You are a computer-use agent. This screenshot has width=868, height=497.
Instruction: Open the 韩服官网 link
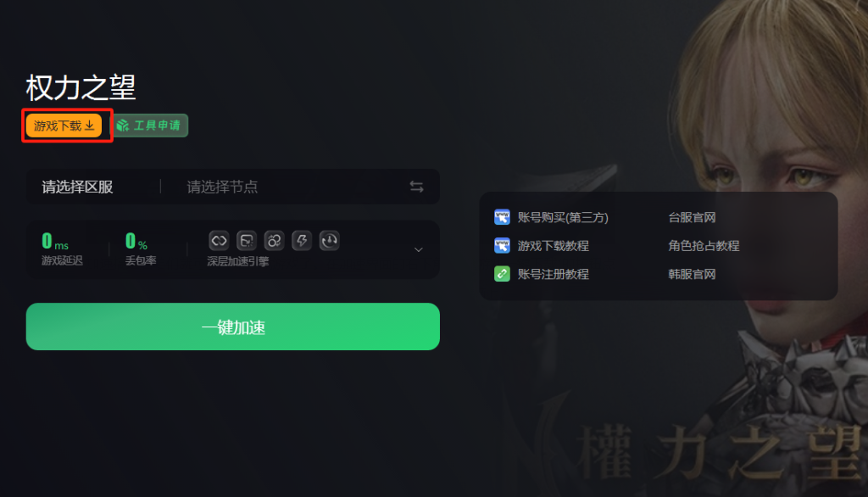pos(692,274)
